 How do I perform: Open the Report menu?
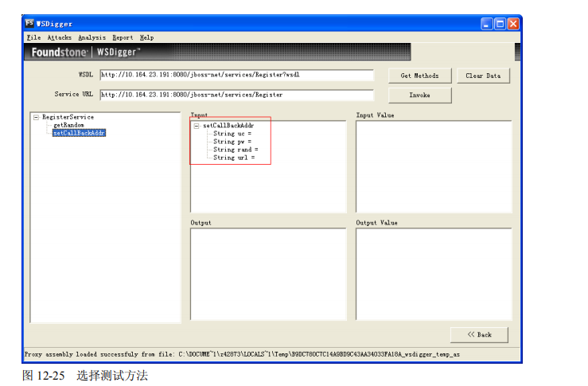coord(123,37)
